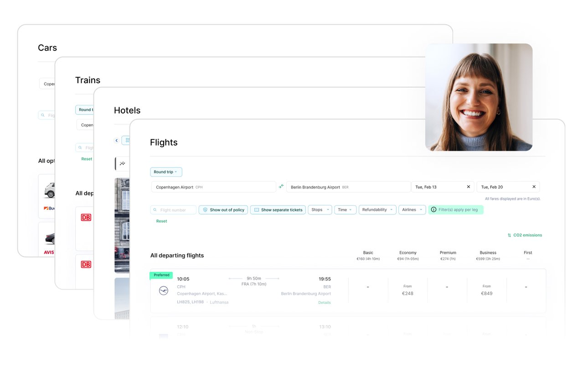
Task: Open Details for the 10:05 Lufthansa flight
Action: point(325,303)
